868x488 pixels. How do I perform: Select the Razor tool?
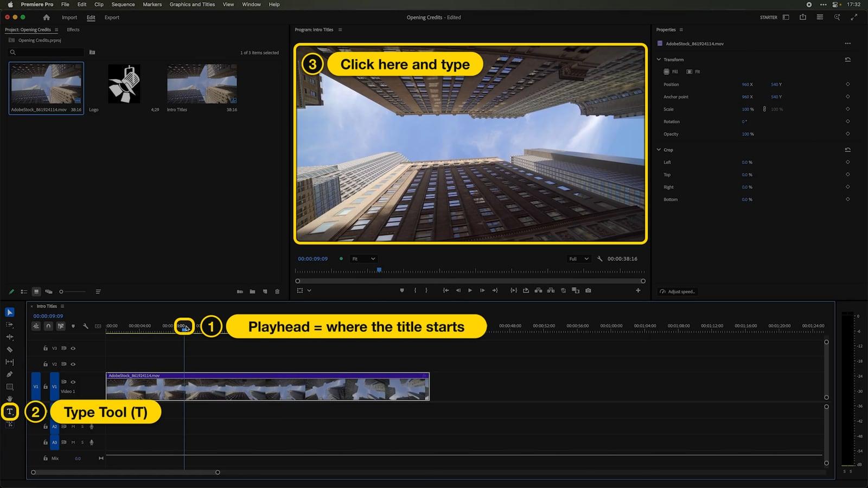point(10,350)
